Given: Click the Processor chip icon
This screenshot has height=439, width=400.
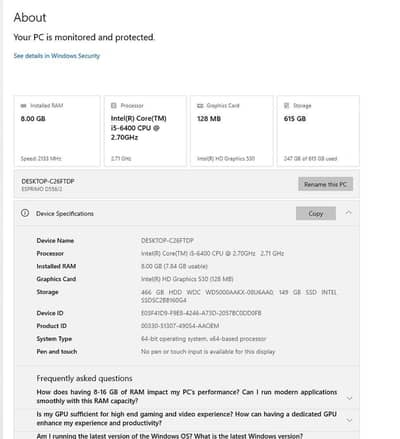Looking at the screenshot, I should pyautogui.click(x=114, y=105).
